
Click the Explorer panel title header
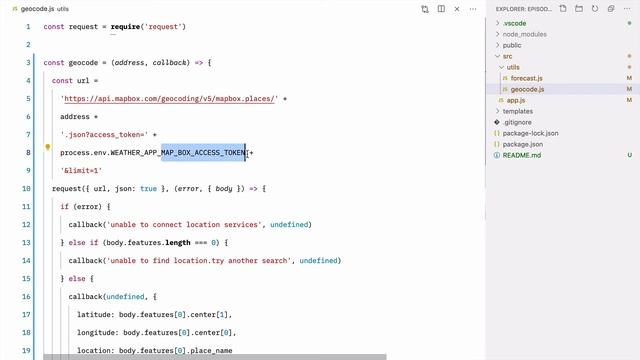[x=524, y=9]
